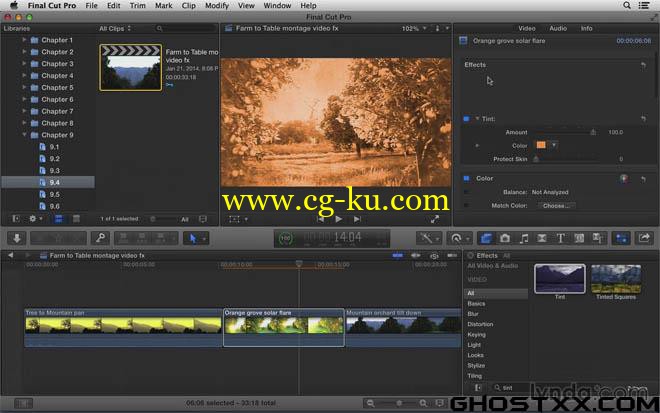Switch browser to list view
660x413 pixels.
point(76,219)
